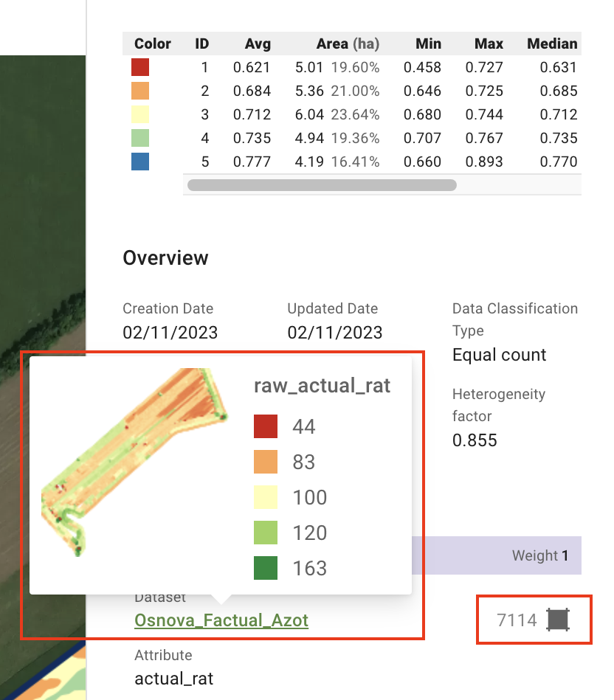The image size is (614, 700).
Task: Click the blue swatch for zone ID 5
Action: pos(140,162)
